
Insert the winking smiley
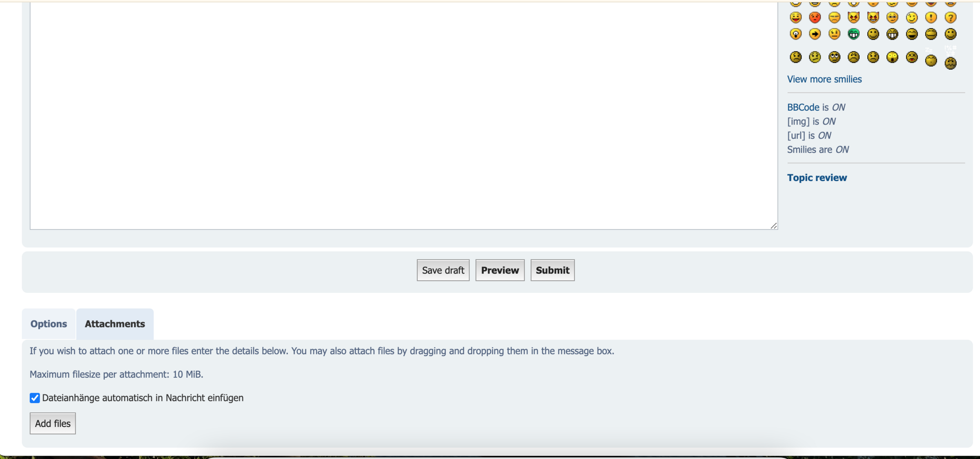pyautogui.click(x=911, y=17)
